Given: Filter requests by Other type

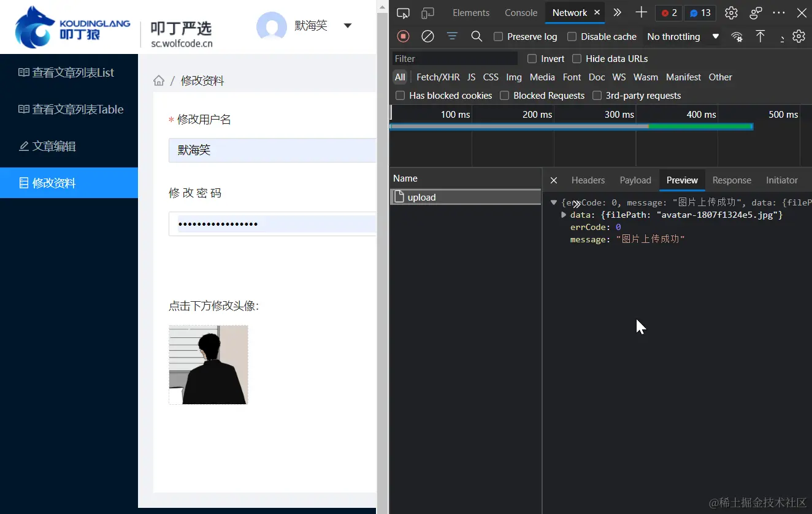Looking at the screenshot, I should tap(721, 77).
